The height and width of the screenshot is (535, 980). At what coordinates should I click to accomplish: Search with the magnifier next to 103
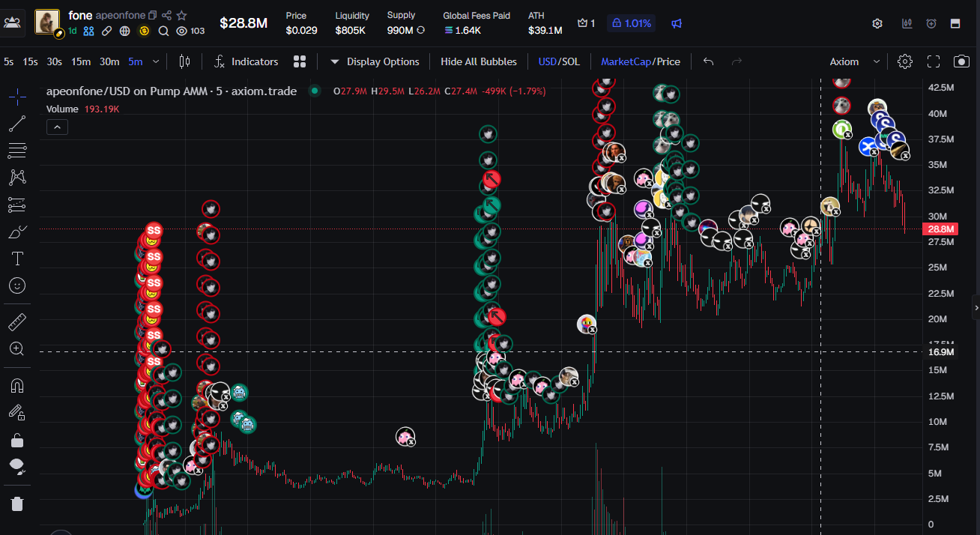tap(163, 31)
